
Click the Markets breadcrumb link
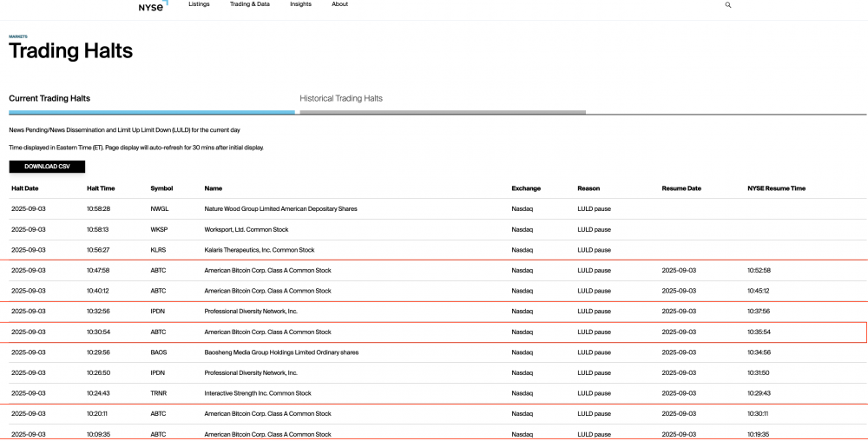(17, 36)
